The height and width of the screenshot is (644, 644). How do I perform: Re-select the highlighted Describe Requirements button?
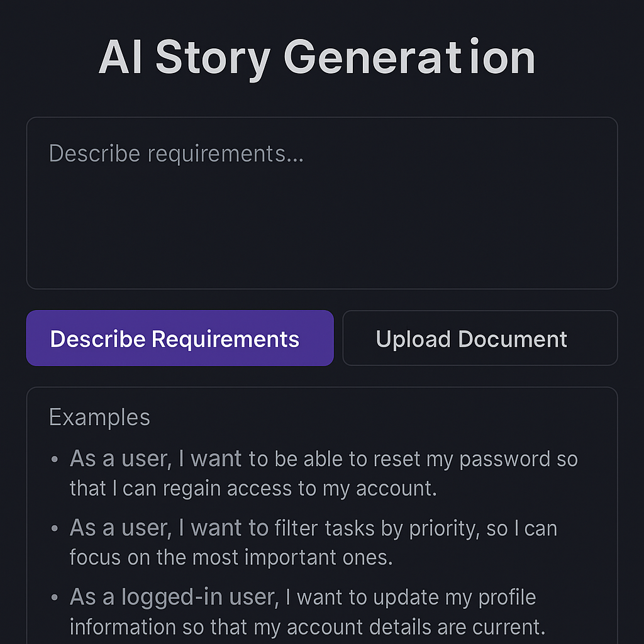point(180,338)
